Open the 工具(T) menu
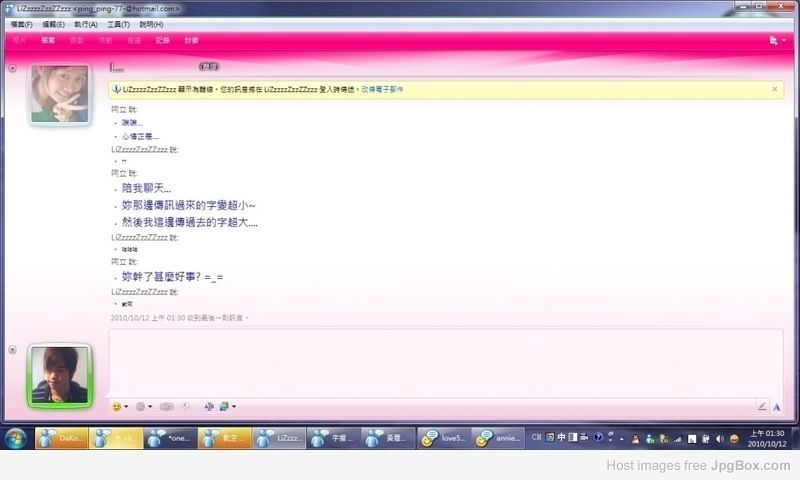Viewport: 800px width, 480px height. 118,24
